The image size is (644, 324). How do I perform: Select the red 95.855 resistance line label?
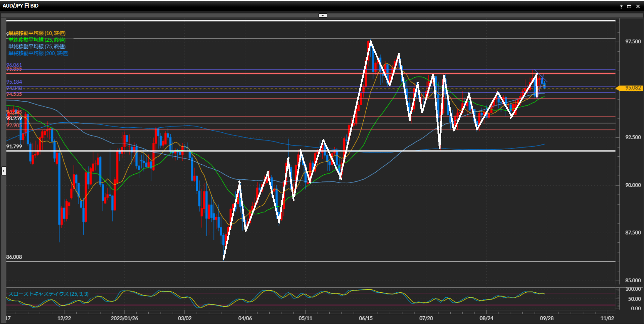point(14,69)
